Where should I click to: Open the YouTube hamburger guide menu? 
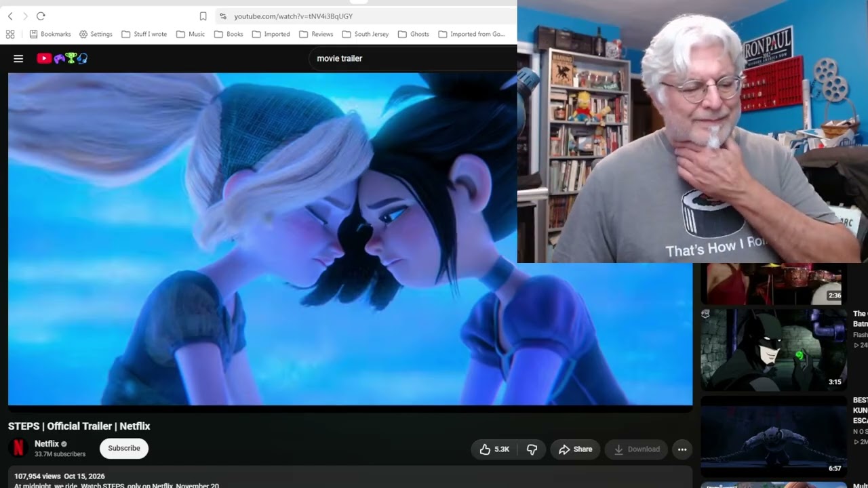coord(18,58)
